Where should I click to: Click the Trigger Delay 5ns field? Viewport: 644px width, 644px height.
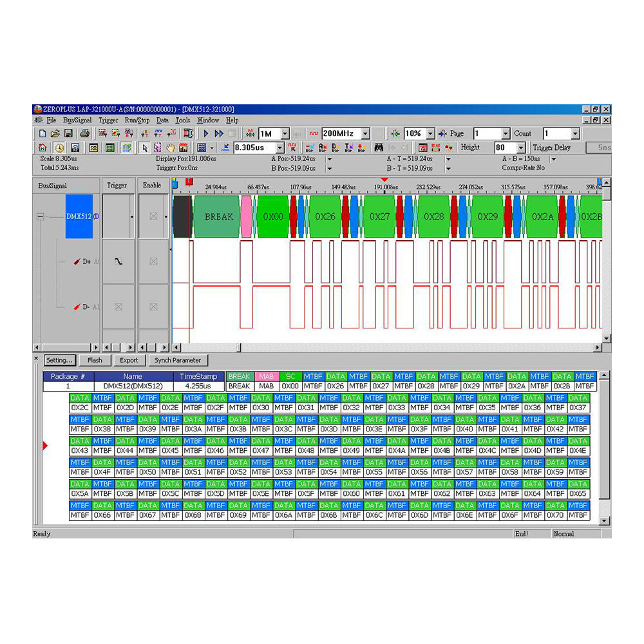pos(599,147)
